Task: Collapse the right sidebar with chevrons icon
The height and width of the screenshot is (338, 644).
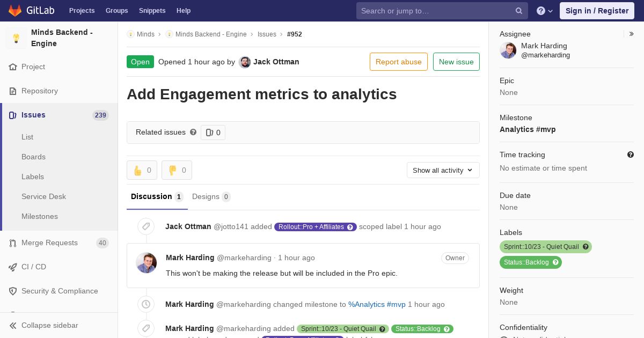Action: 632,34
